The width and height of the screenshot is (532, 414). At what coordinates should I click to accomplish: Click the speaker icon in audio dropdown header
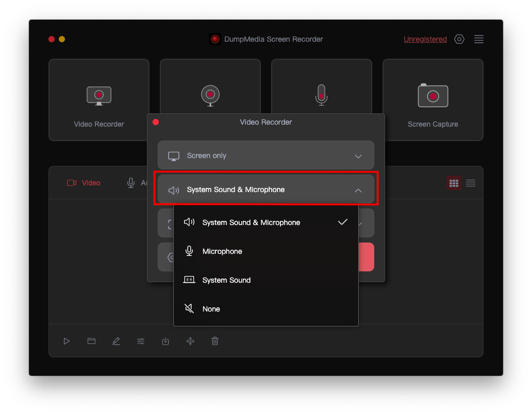click(174, 190)
